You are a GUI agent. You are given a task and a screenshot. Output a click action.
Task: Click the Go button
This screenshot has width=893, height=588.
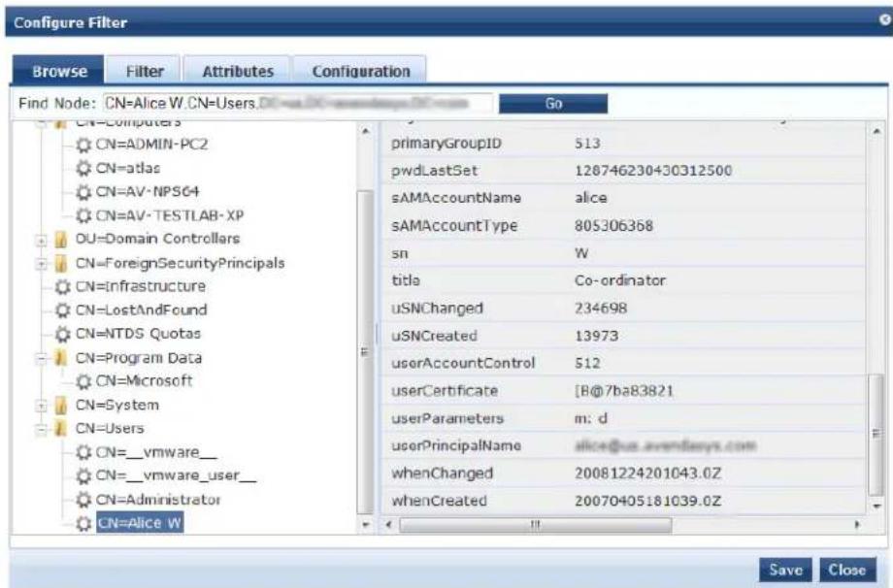(x=553, y=104)
